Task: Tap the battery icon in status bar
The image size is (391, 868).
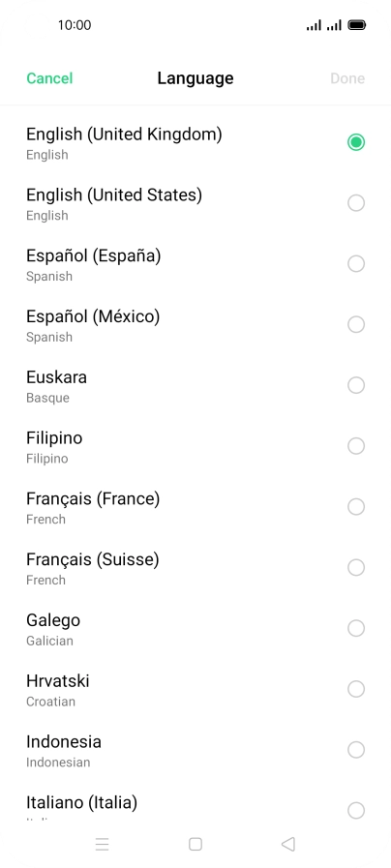Action: coord(357,25)
